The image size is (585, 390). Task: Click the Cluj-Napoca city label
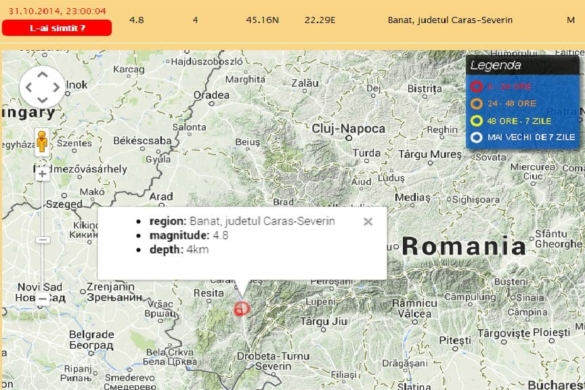tap(348, 129)
